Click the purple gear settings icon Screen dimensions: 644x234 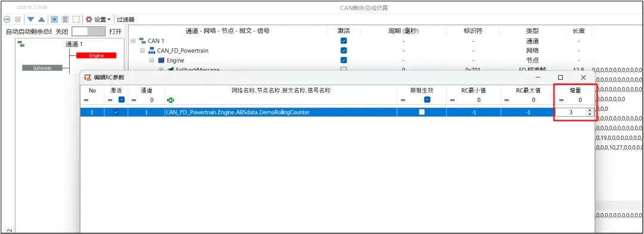[x=89, y=19]
